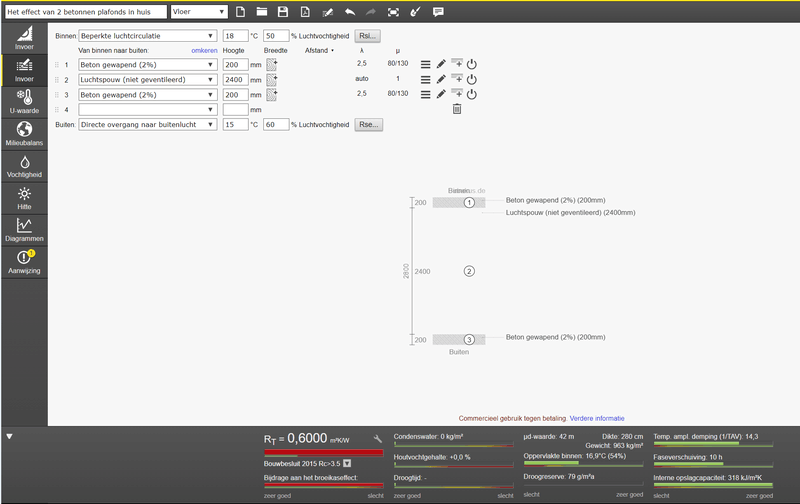The height and width of the screenshot is (504, 800).
Task: Create a new document from the toolbar
Action: 240,12
